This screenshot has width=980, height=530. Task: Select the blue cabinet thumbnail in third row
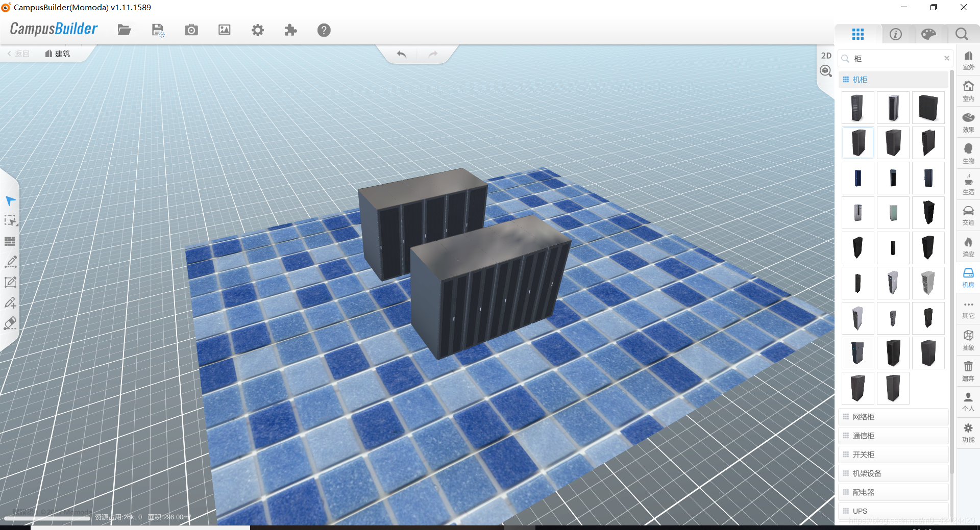coord(857,178)
